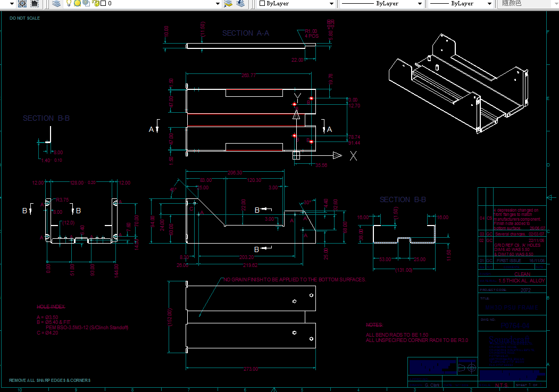Select the 78.74 ordinate dimension
Image resolution: width=559 pixels, height=392 pixels.
pos(354,137)
